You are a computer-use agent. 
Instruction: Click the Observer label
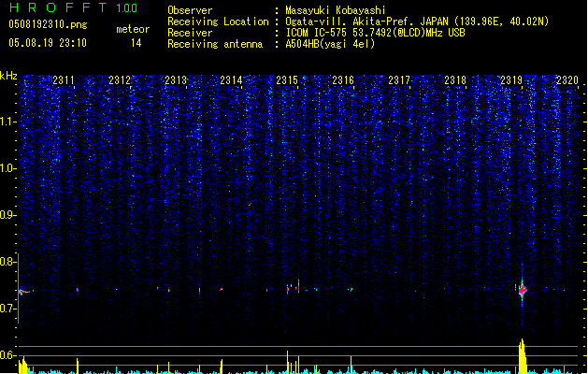pos(190,10)
